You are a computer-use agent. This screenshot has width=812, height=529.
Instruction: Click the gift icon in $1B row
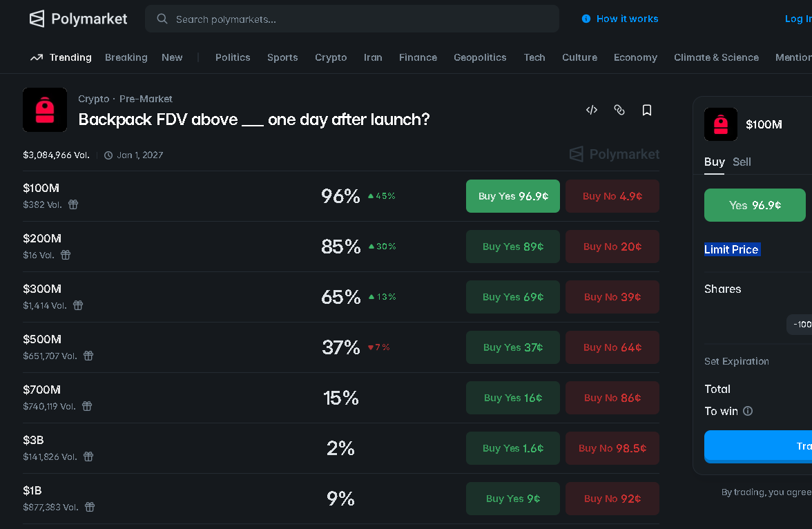(x=90, y=507)
